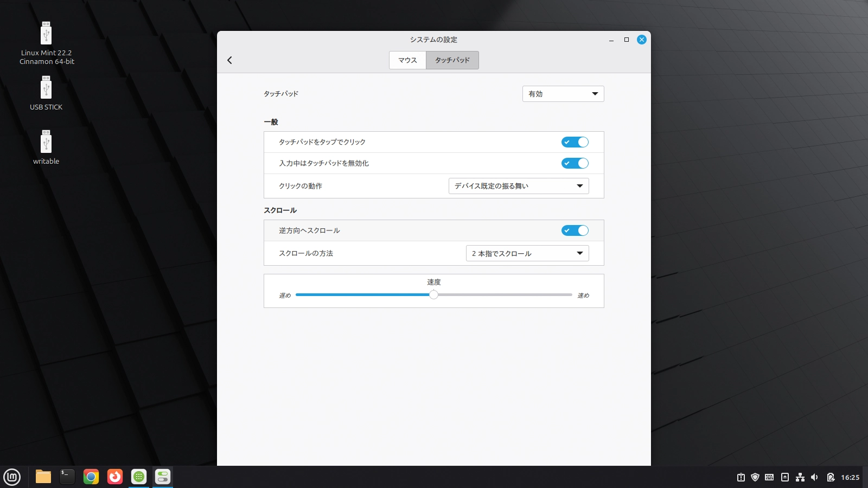
Task: Check the network status tray icon
Action: click(x=800, y=477)
